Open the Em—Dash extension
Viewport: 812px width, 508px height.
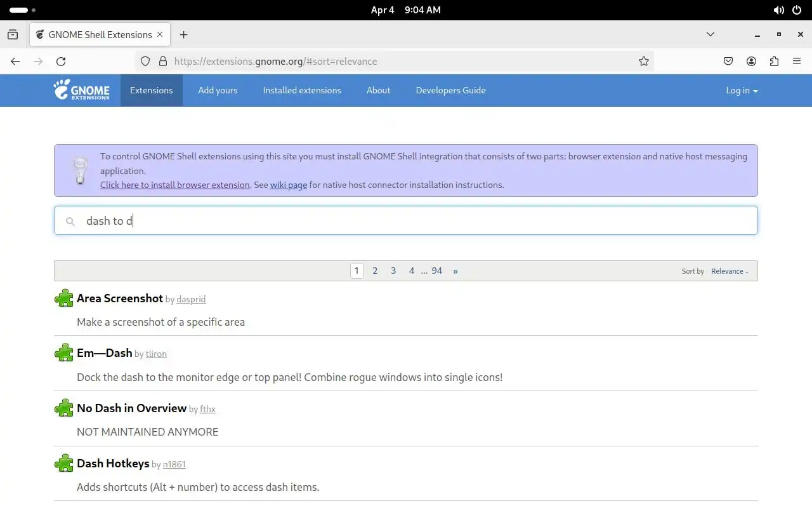(105, 353)
